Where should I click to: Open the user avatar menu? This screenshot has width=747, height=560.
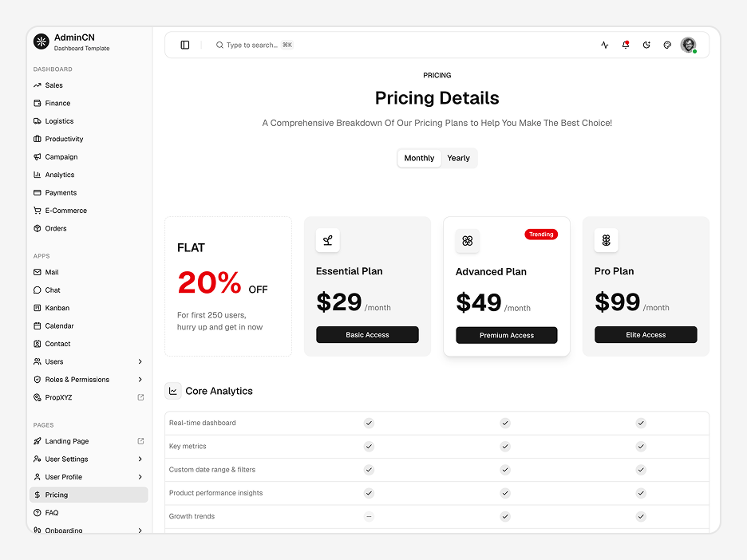pyautogui.click(x=688, y=45)
